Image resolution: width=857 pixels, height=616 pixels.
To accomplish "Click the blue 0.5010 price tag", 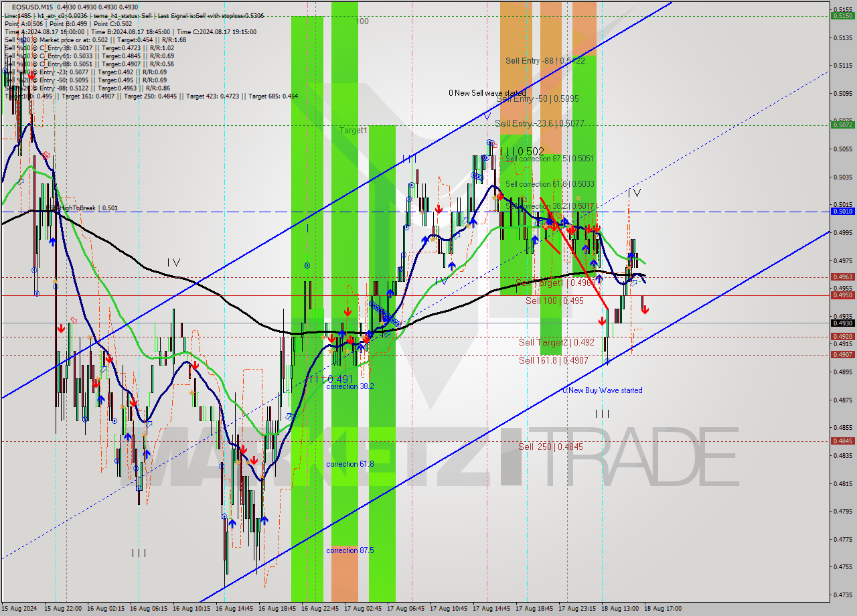I will (842, 212).
